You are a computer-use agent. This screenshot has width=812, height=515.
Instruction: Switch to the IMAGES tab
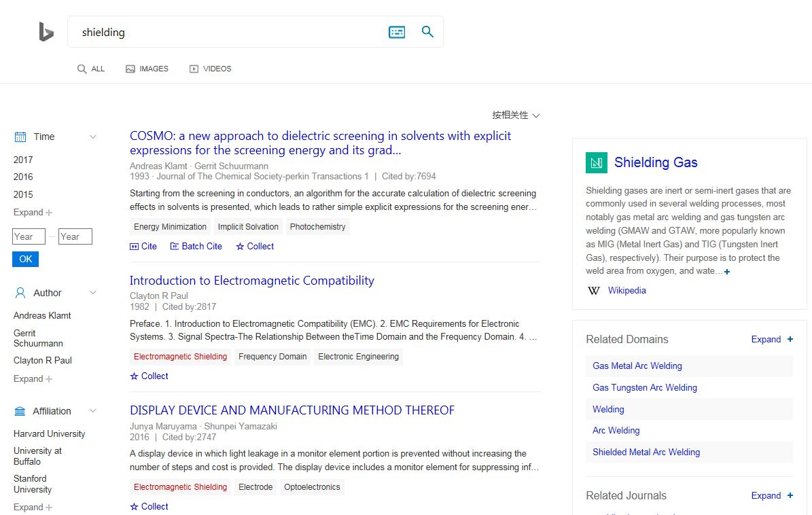[x=147, y=69]
